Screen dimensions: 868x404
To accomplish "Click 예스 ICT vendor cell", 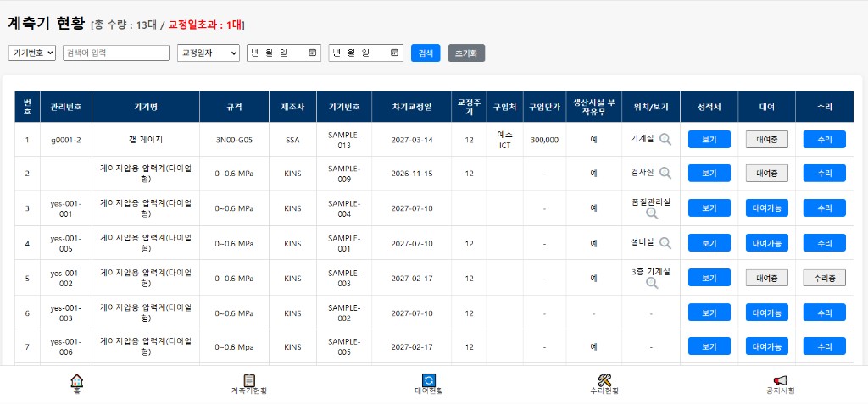I will 505,140.
